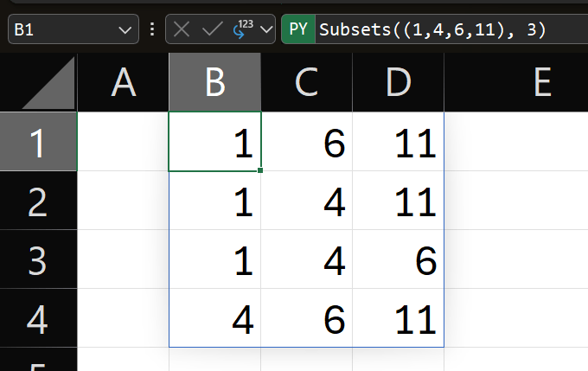Screen dimensions: 588x371
Task: Click cell C2 containing 4
Action: click(x=306, y=201)
